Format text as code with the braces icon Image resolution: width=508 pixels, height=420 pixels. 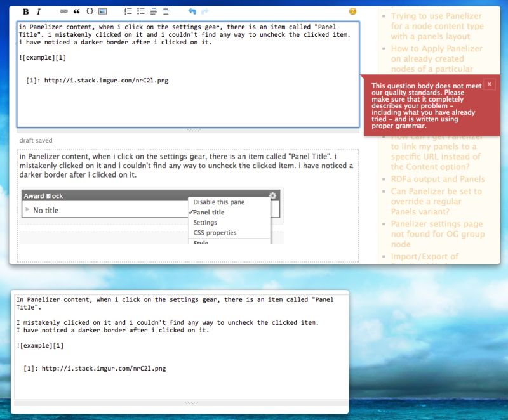coord(91,11)
